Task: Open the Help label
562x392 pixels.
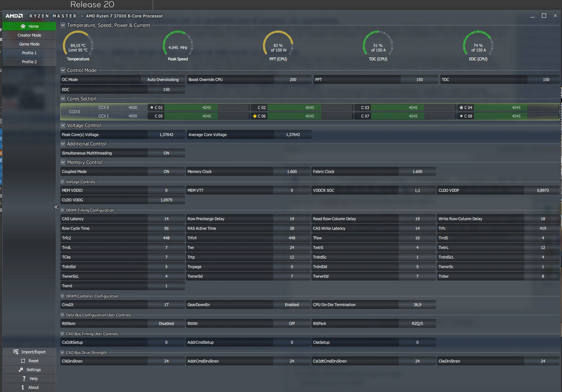Action: coord(33,378)
